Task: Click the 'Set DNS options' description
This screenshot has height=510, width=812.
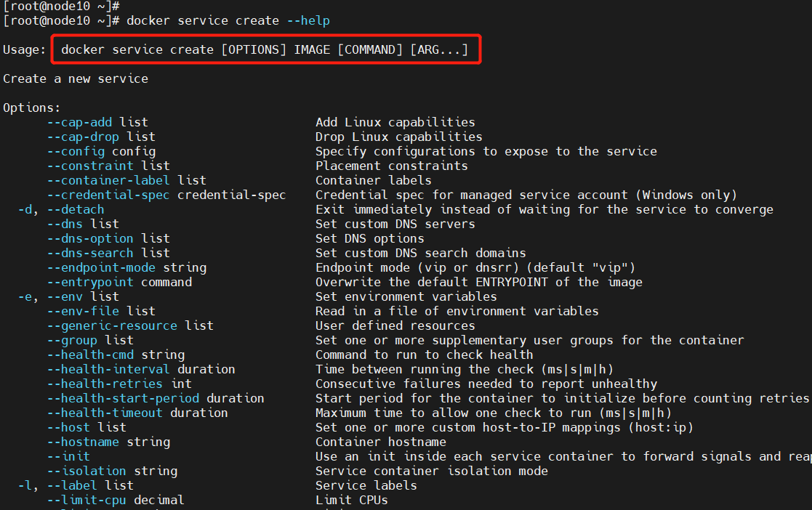Action: coord(370,238)
